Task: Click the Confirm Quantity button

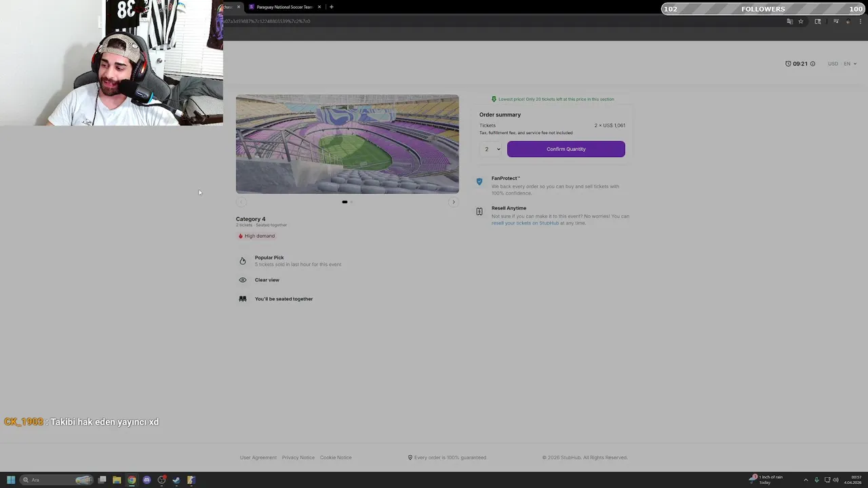Action: [566, 149]
